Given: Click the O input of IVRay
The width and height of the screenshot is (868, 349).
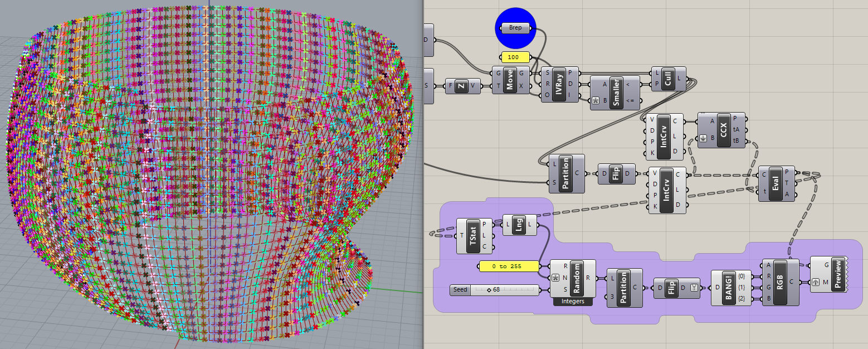Looking at the screenshot, I should (547, 95).
